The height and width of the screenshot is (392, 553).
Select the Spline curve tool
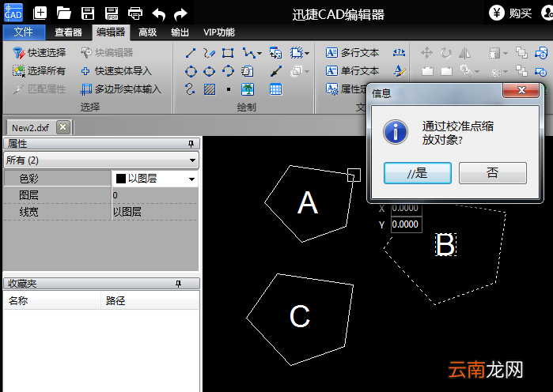tap(190, 89)
